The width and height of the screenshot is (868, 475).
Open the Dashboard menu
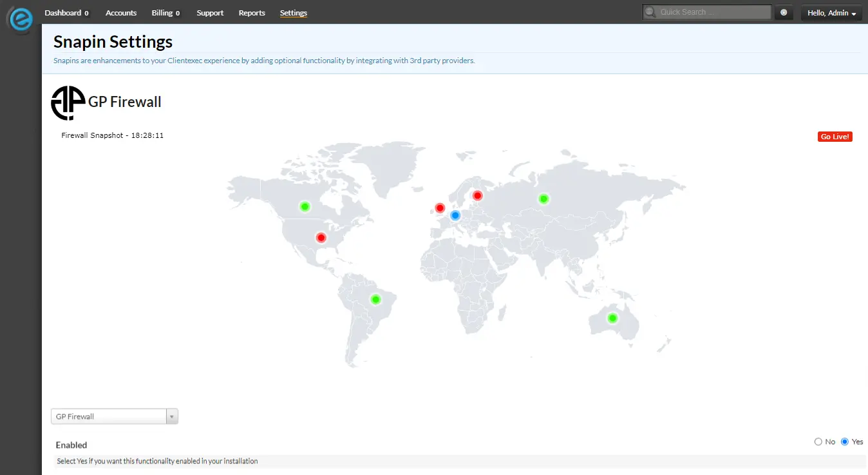coord(66,13)
